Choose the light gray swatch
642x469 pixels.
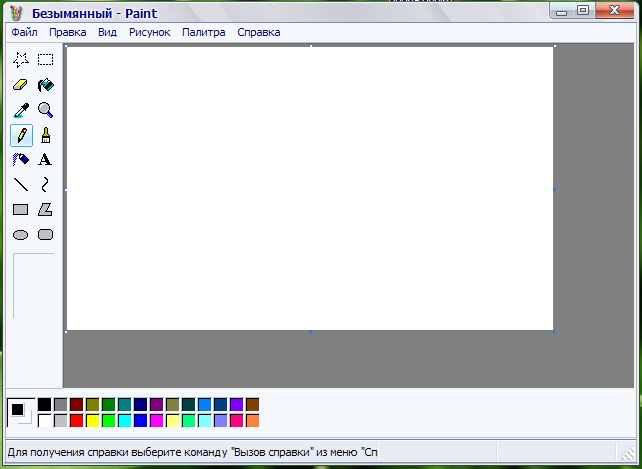click(x=61, y=421)
